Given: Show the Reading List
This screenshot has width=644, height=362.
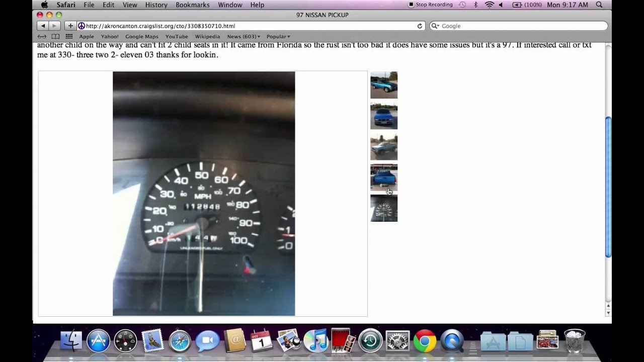Looking at the screenshot, I should pyautogui.click(x=42, y=37).
